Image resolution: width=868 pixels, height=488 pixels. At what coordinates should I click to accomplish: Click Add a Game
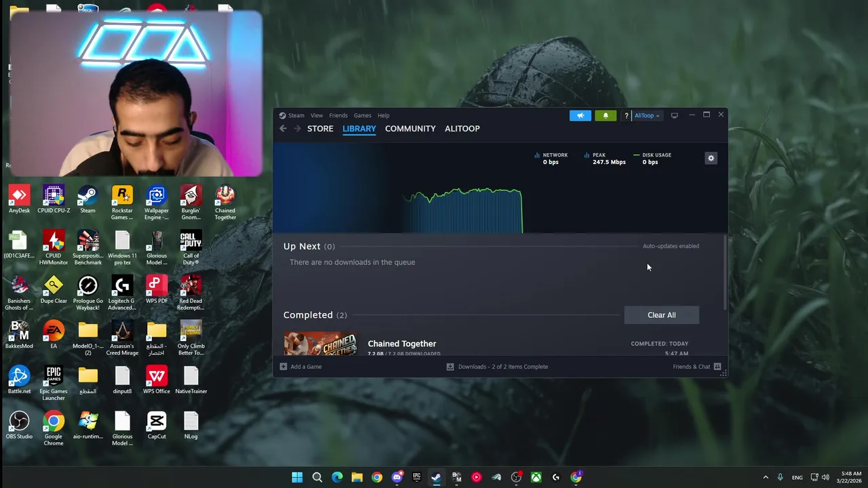point(301,367)
